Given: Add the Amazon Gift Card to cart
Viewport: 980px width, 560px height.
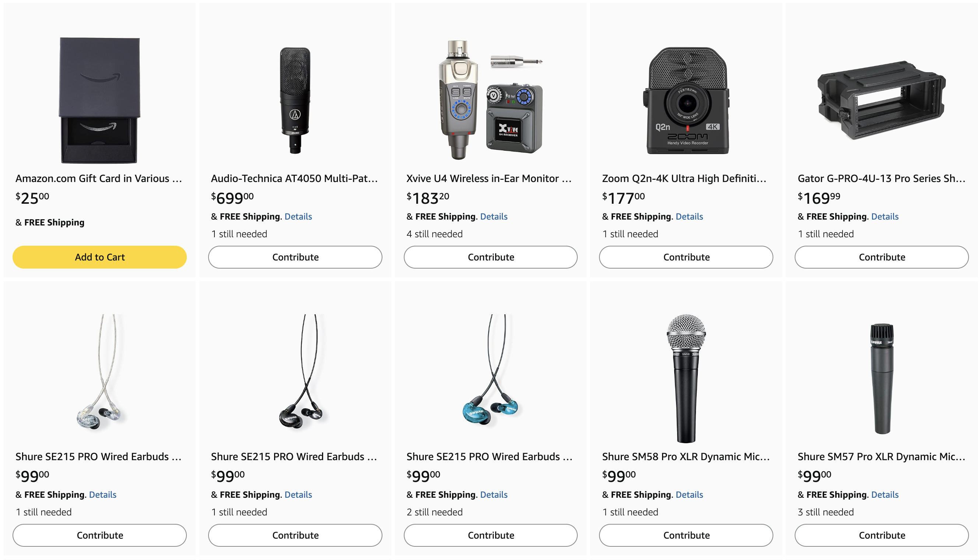Looking at the screenshot, I should point(99,257).
